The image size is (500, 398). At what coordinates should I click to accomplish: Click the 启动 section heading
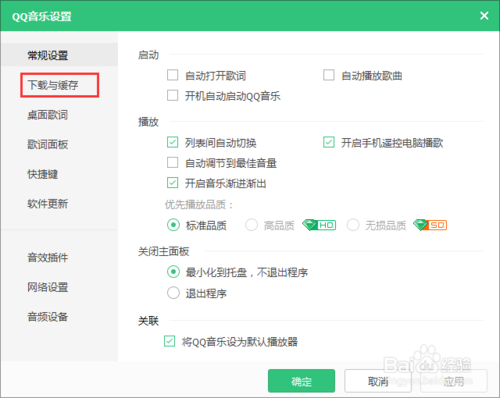pos(148,55)
